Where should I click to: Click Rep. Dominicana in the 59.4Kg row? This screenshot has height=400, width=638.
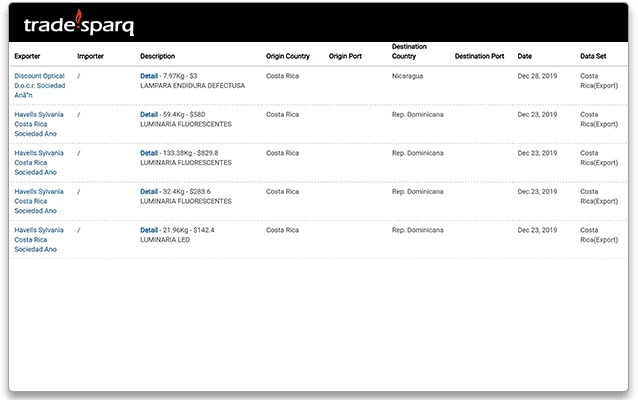pos(417,114)
